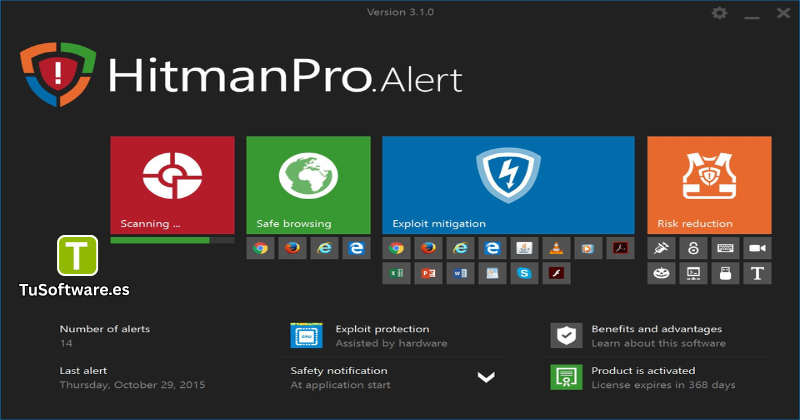Click the green scan progress bar
This screenshot has width=800, height=420.
coord(160,240)
